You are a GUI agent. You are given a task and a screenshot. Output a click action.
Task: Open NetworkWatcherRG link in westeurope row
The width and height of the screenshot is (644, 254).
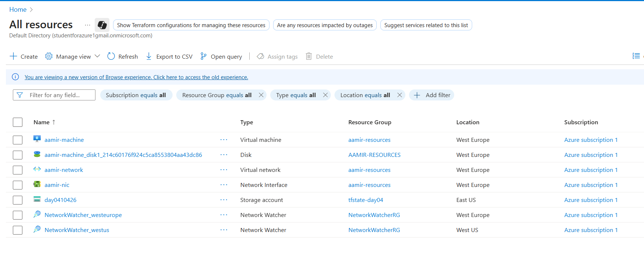(x=374, y=215)
